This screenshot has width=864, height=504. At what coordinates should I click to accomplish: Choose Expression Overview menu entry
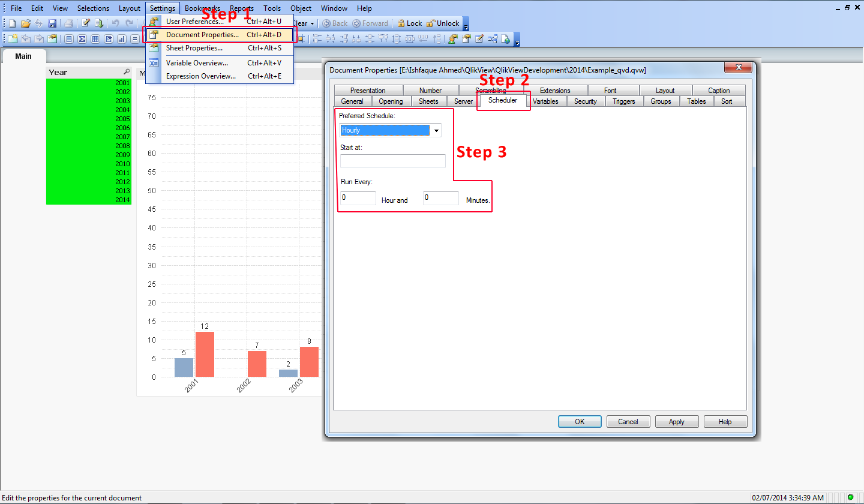pyautogui.click(x=220, y=76)
